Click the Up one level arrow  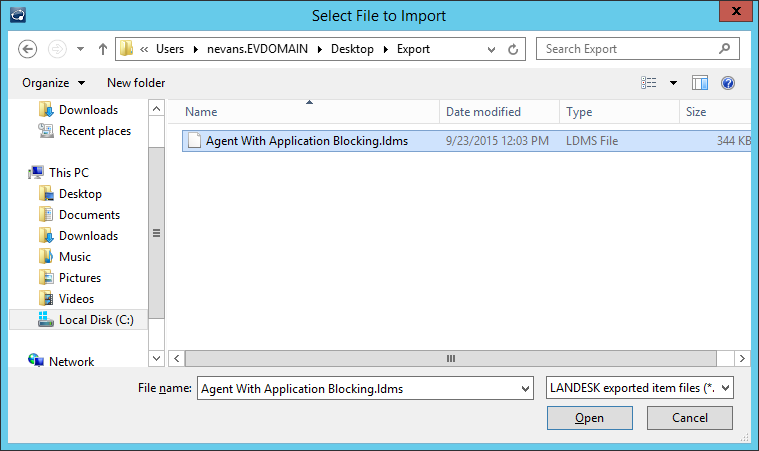click(102, 49)
